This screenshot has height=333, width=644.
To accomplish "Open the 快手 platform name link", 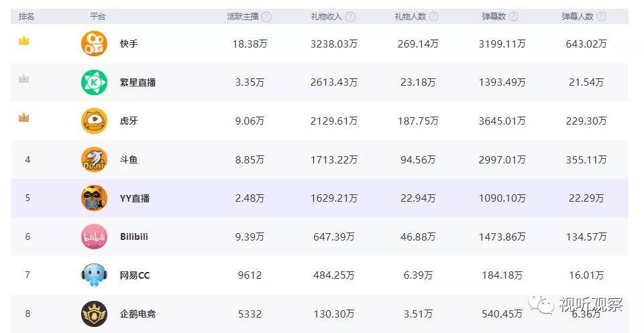I will coord(129,44).
